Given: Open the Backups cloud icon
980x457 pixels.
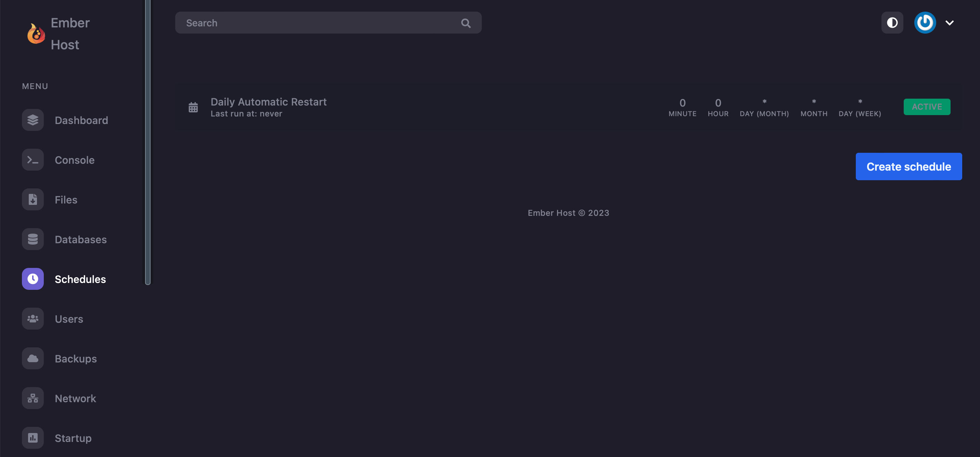Looking at the screenshot, I should point(33,358).
